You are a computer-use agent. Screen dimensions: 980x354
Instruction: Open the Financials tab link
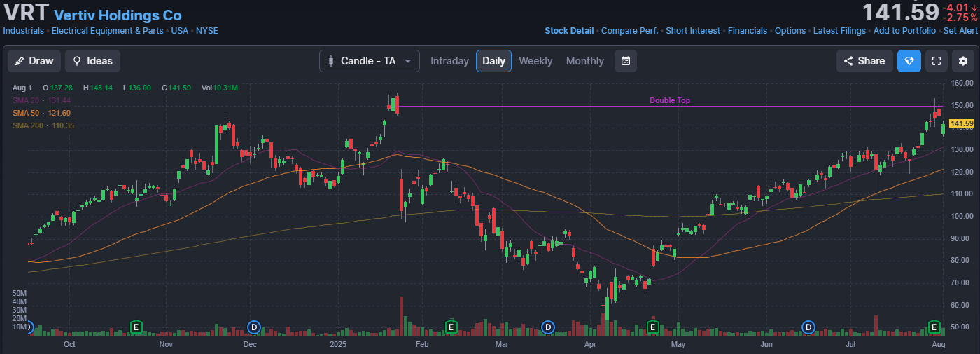click(748, 31)
